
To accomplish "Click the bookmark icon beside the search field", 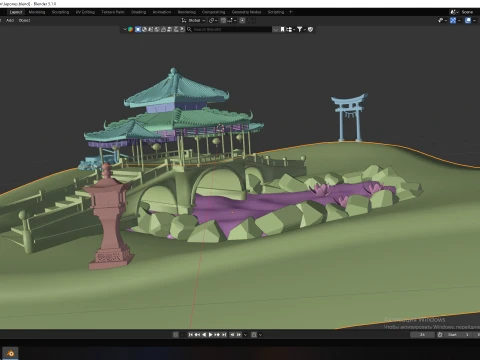I will click(282, 29).
